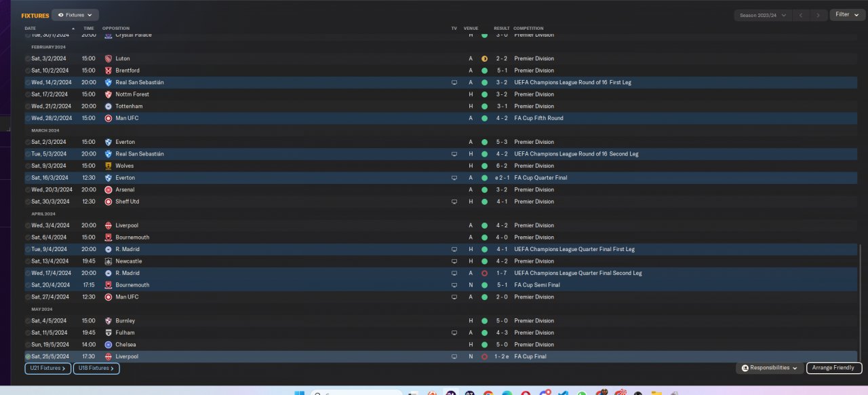Sort by the Result column header
This screenshot has width=868, height=395.
(x=501, y=29)
